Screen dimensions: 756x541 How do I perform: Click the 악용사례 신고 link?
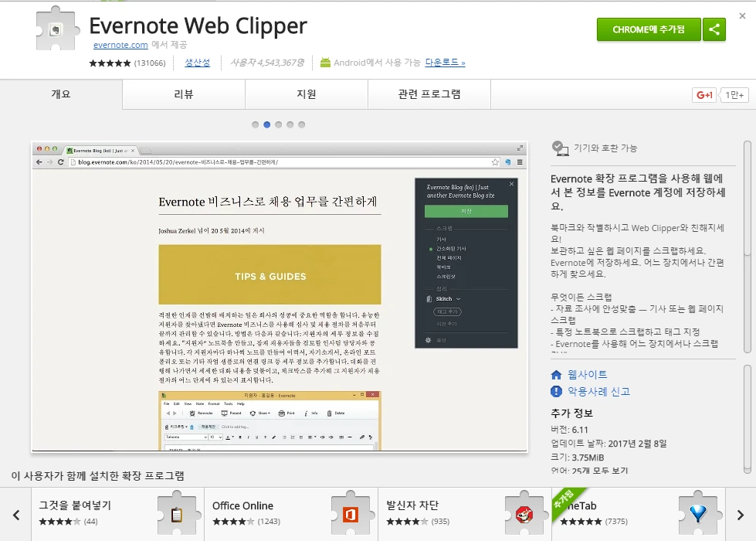(x=598, y=391)
